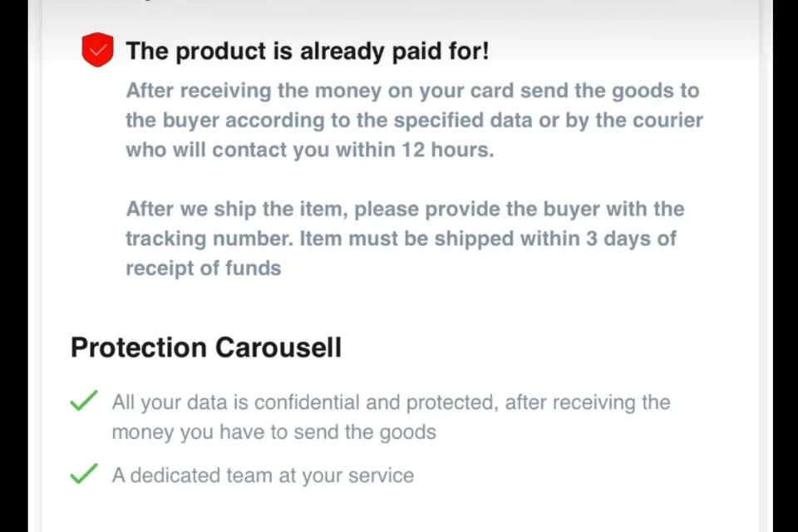Click the words "12 hours"
The height and width of the screenshot is (532, 798).
click(x=447, y=150)
